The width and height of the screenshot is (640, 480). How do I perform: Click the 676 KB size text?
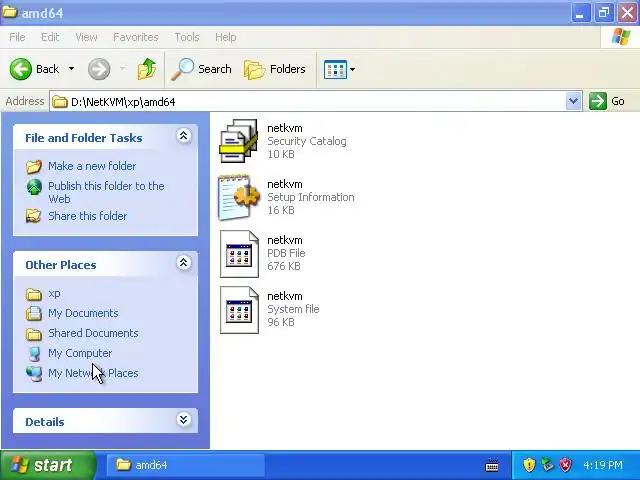(284, 266)
